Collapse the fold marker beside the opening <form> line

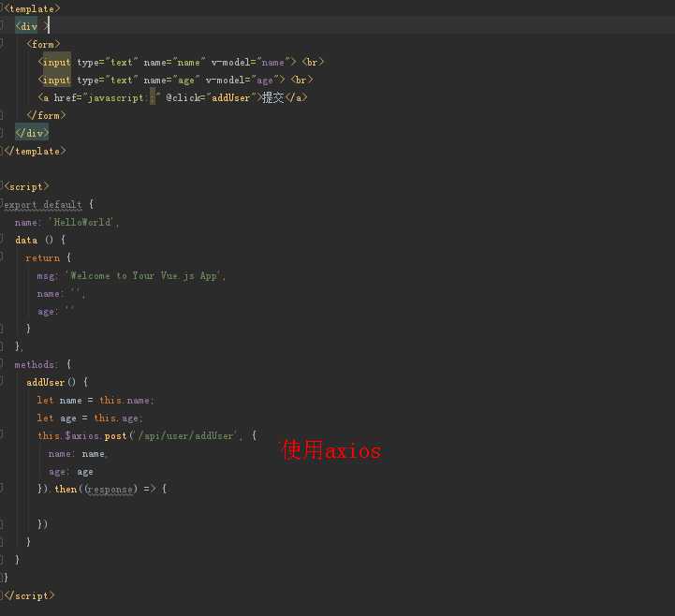(x=2, y=44)
